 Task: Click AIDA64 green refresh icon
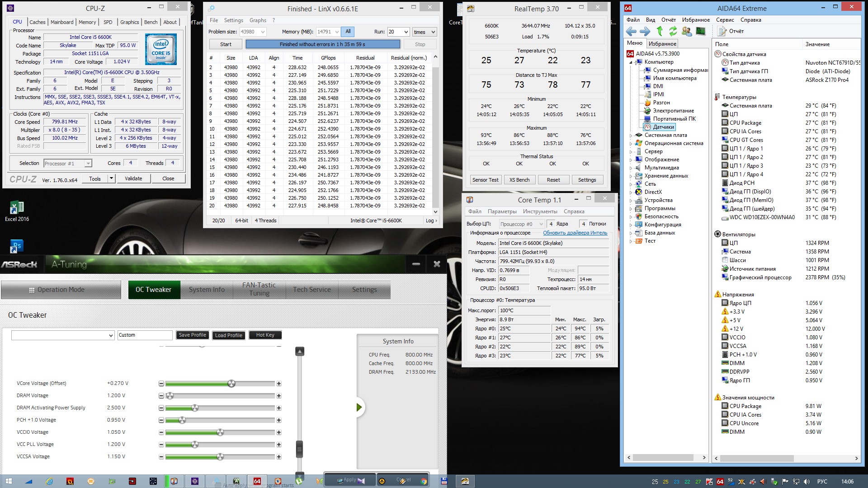click(673, 31)
